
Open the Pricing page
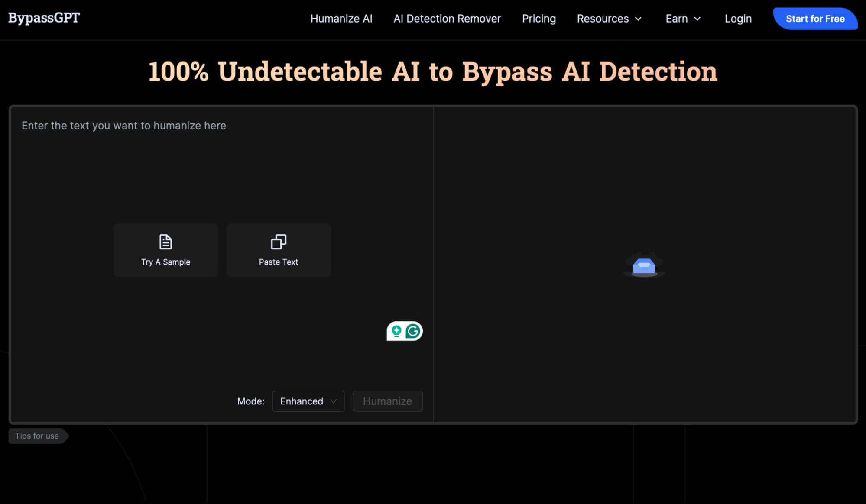(538, 19)
